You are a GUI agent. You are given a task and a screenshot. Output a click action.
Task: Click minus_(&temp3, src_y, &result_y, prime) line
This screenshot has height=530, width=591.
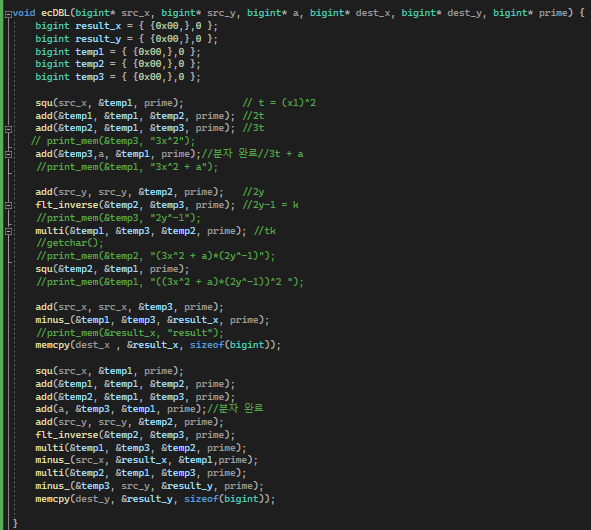pos(150,486)
